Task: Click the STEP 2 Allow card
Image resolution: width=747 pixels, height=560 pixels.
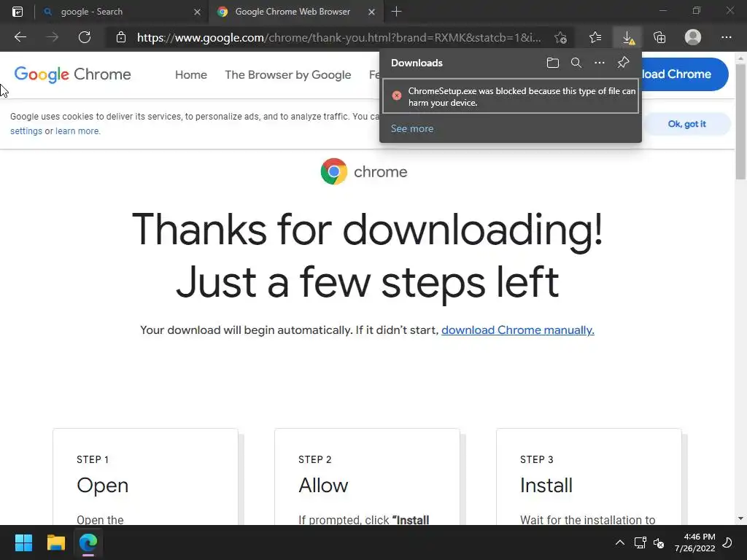Action: (367, 477)
